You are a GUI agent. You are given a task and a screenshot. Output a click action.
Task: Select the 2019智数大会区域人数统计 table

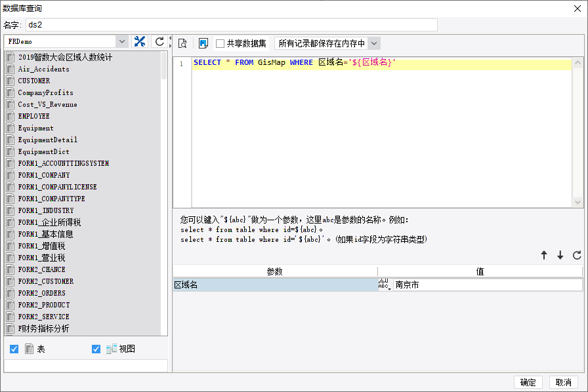pos(65,57)
